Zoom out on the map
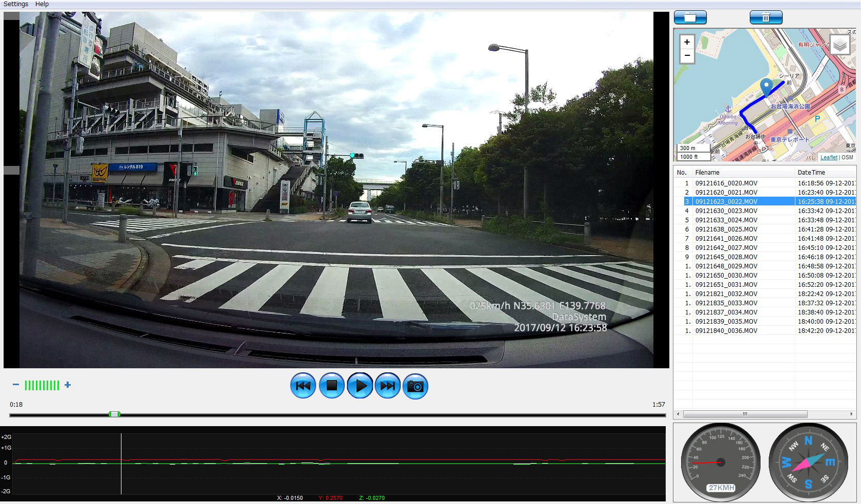 [687, 55]
